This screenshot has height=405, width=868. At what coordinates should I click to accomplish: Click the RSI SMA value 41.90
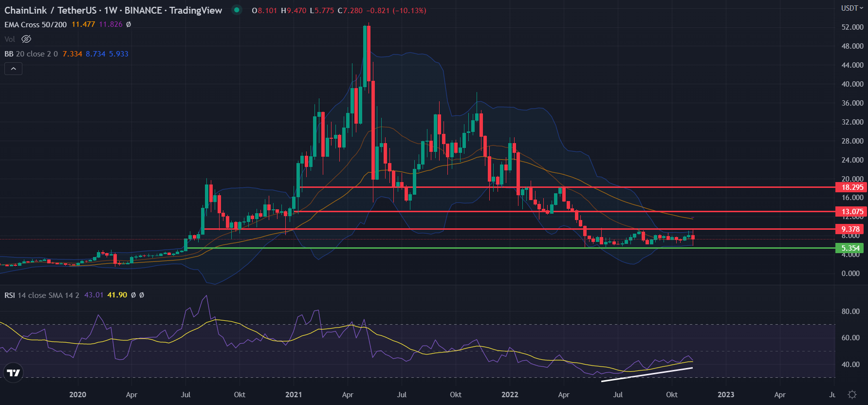117,295
